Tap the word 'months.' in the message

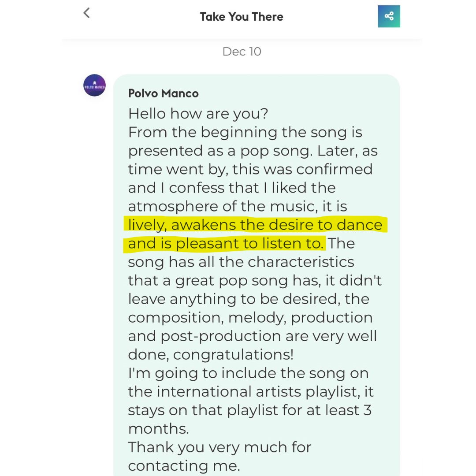[159, 429]
